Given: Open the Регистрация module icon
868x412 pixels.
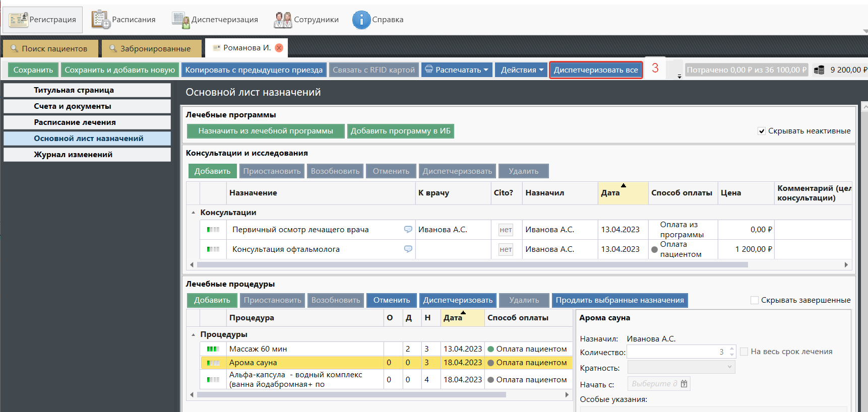Looking at the screenshot, I should click(19, 20).
